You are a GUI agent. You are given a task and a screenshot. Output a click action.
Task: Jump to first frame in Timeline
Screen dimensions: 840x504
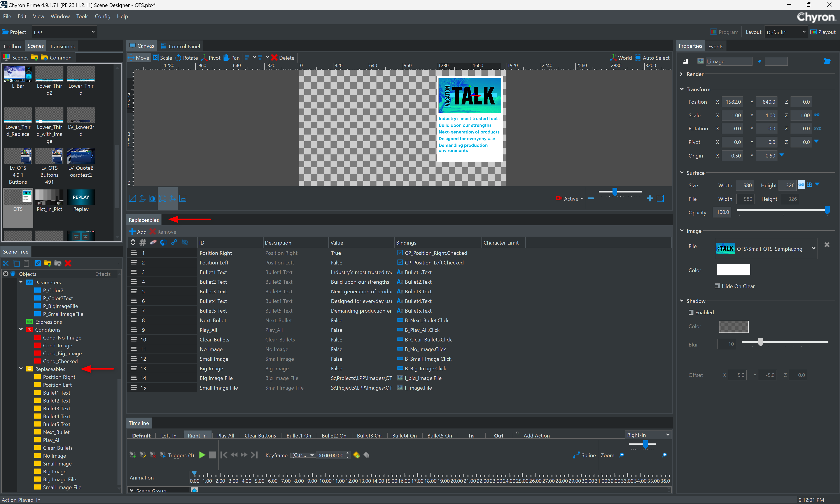224,455
